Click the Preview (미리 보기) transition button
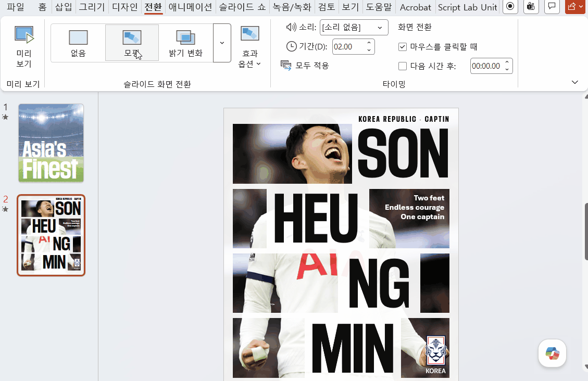588x381 pixels. tap(23, 47)
